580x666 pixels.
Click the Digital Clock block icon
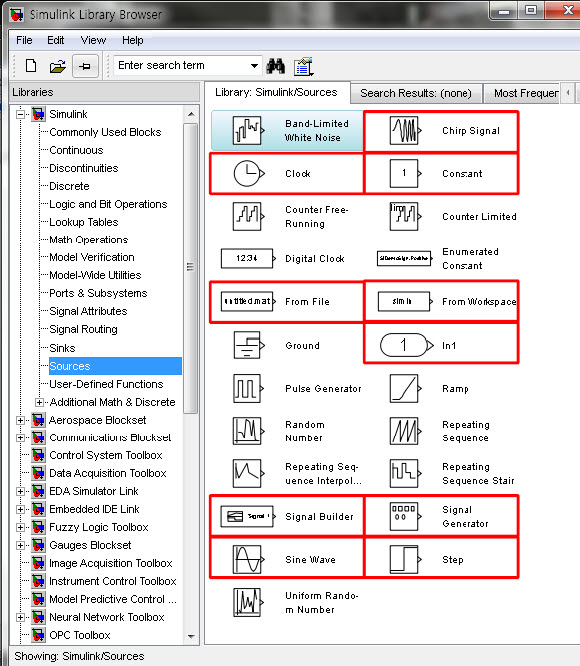(248, 258)
